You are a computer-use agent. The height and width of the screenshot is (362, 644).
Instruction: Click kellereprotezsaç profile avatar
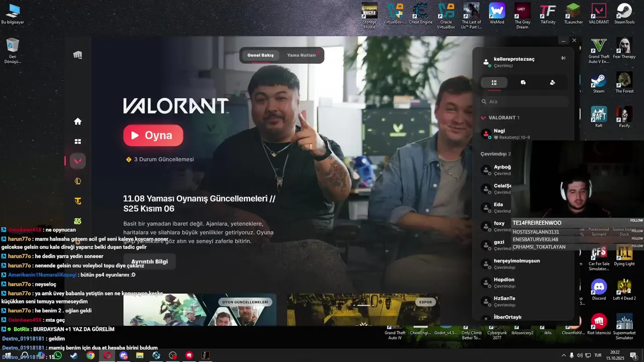pos(486,62)
